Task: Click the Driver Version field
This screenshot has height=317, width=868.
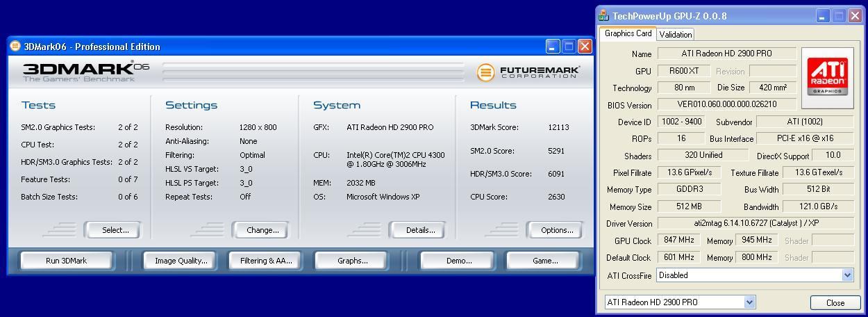Action: (756, 223)
